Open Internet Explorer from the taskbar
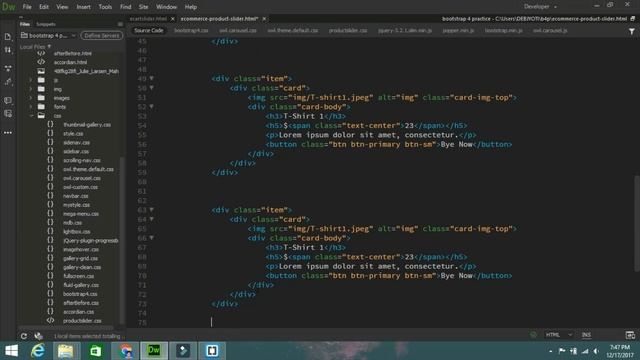 point(38,351)
